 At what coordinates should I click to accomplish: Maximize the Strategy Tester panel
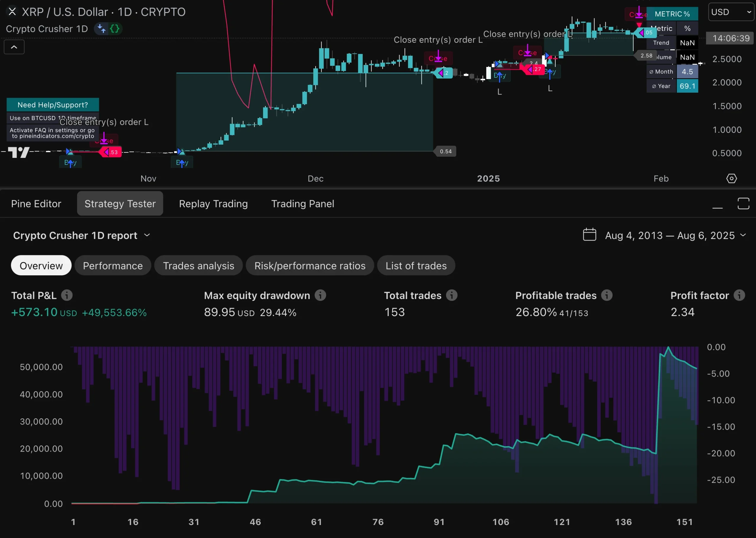(743, 203)
